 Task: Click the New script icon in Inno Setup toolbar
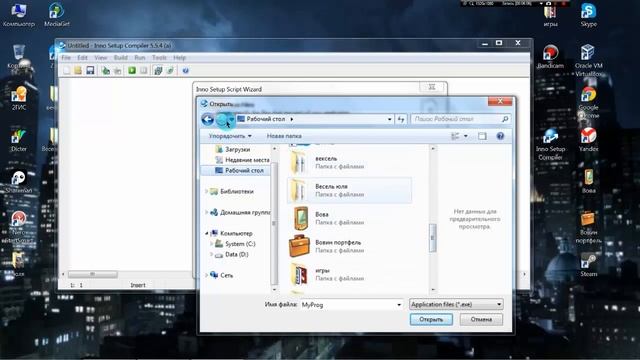point(67,71)
